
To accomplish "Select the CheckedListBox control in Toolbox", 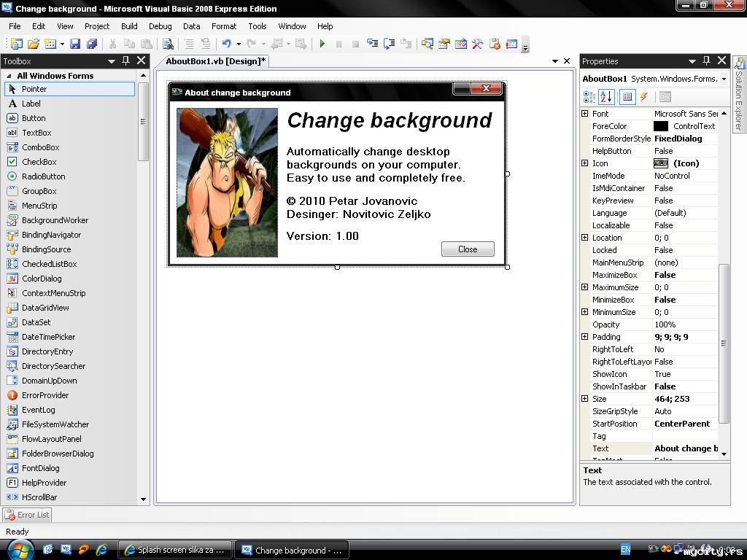I will (49, 264).
